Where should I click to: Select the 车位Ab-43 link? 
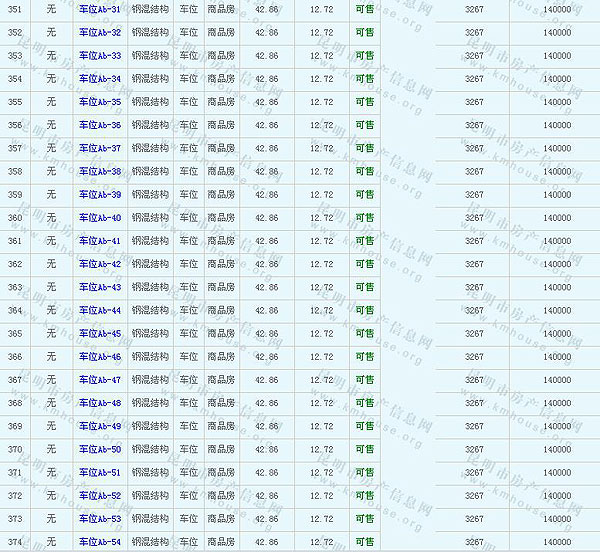pyautogui.click(x=100, y=288)
